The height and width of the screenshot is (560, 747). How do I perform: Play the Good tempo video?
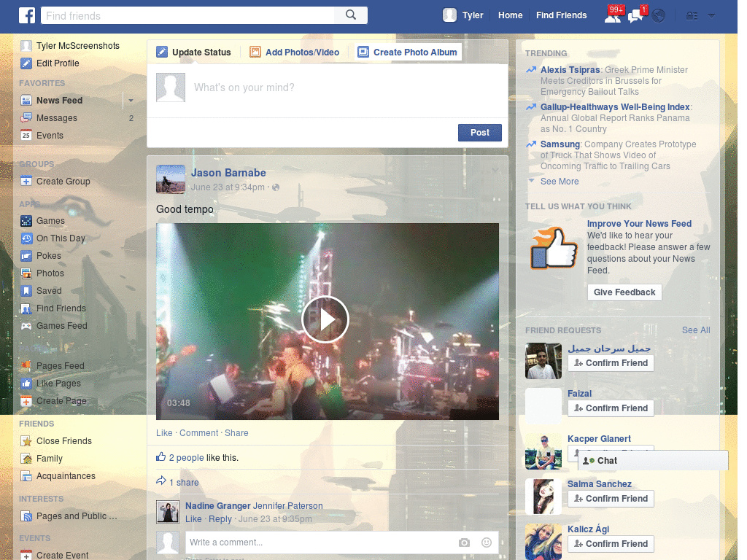325,319
